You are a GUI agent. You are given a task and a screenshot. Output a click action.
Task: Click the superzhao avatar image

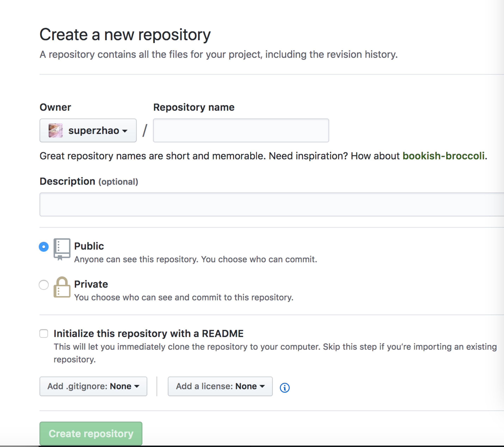tap(56, 130)
